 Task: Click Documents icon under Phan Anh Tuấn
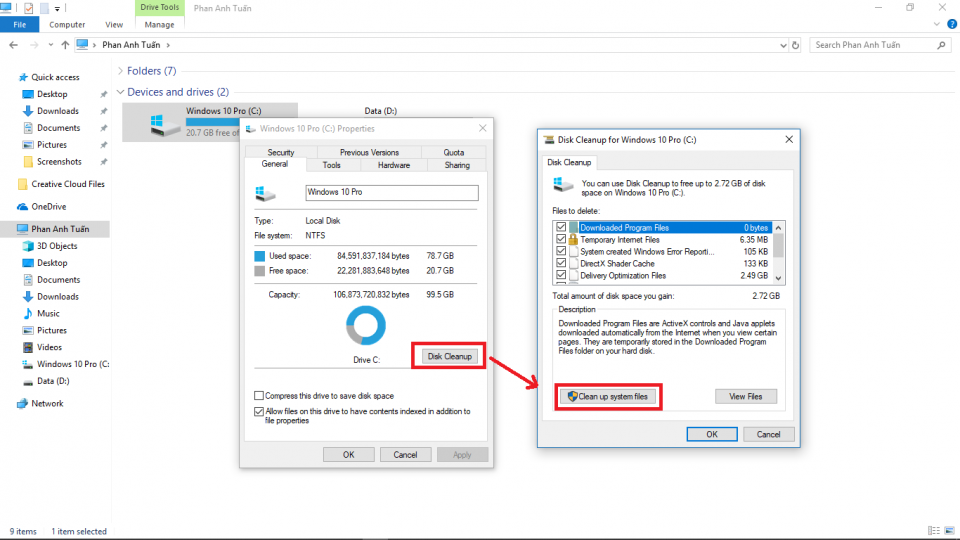tap(28, 280)
